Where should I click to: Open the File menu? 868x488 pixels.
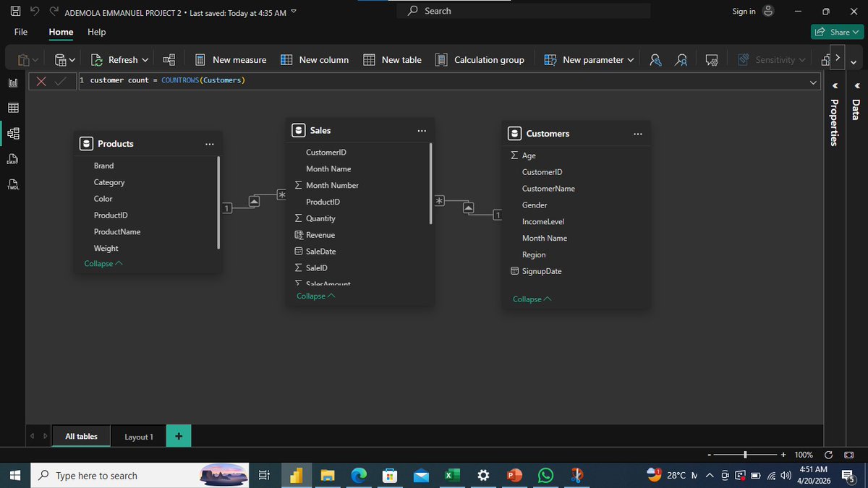pos(21,32)
